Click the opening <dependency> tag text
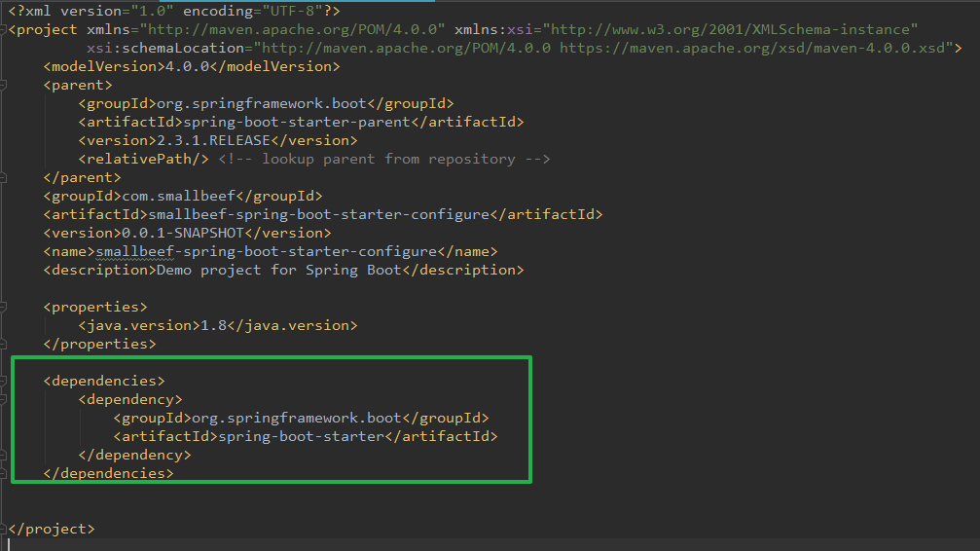The image size is (980, 551). point(130,400)
